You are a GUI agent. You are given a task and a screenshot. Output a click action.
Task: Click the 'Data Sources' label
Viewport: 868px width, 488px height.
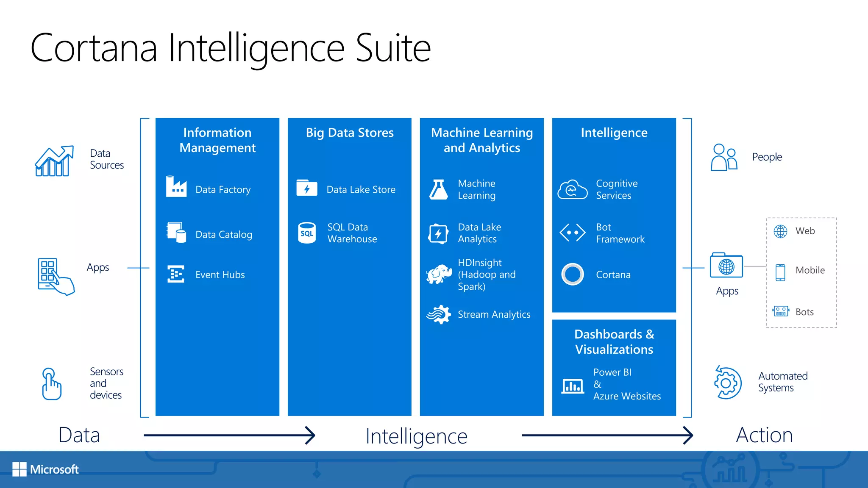[x=107, y=159]
